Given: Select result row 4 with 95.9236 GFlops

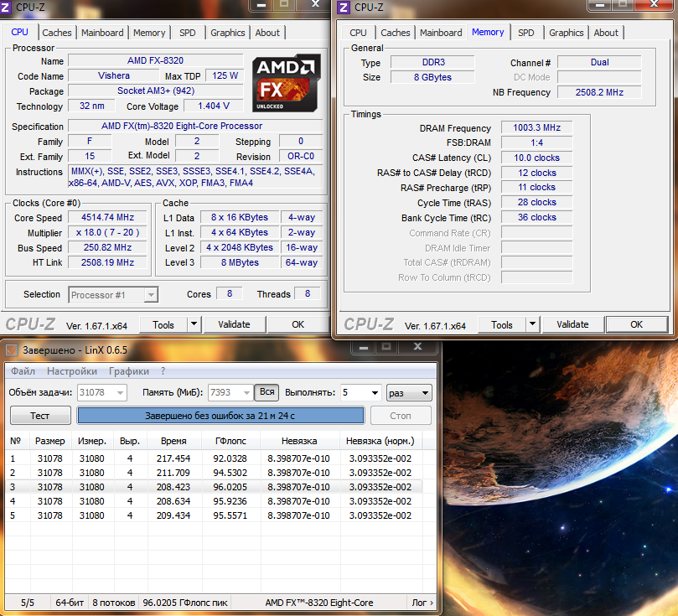Looking at the screenshot, I should (214, 501).
